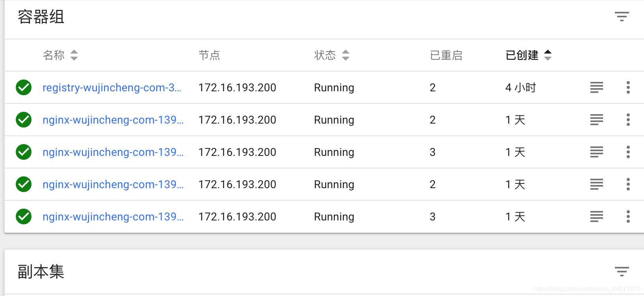Click the green status check for the second nginx pod
This screenshot has height=296, width=644.
(24, 152)
